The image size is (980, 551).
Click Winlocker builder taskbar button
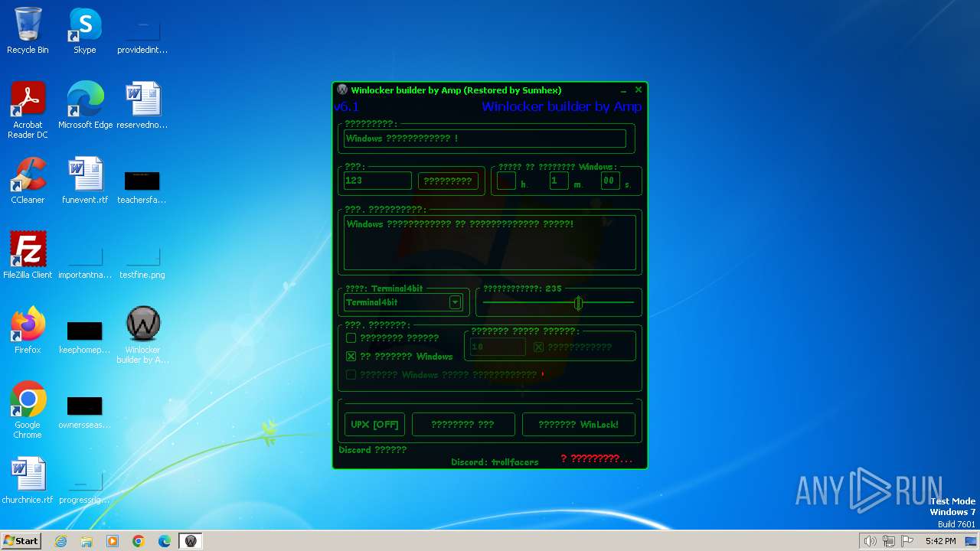191,541
